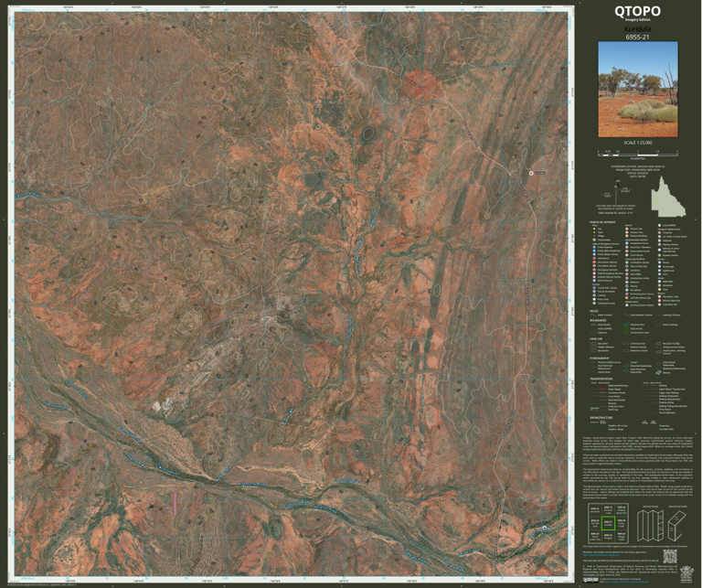Click the Mountain legend symbol
This screenshot has width=702, height=588.
659,285
